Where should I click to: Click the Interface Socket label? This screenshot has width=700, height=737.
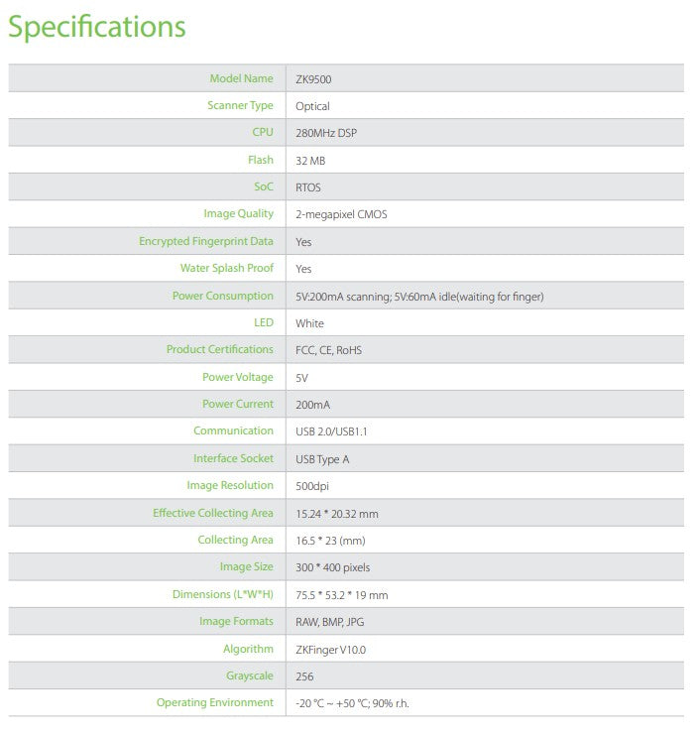(x=233, y=458)
